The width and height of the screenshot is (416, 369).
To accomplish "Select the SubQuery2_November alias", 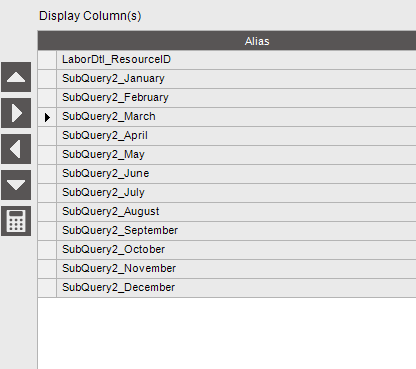I will tap(119, 268).
